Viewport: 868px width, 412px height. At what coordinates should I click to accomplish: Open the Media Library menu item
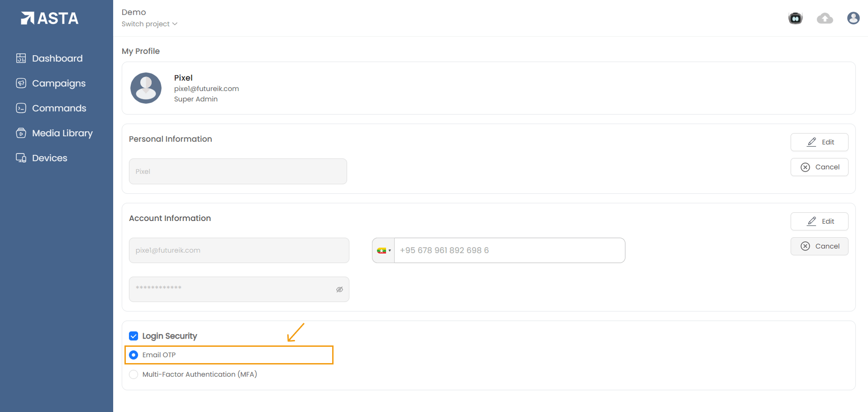point(62,133)
